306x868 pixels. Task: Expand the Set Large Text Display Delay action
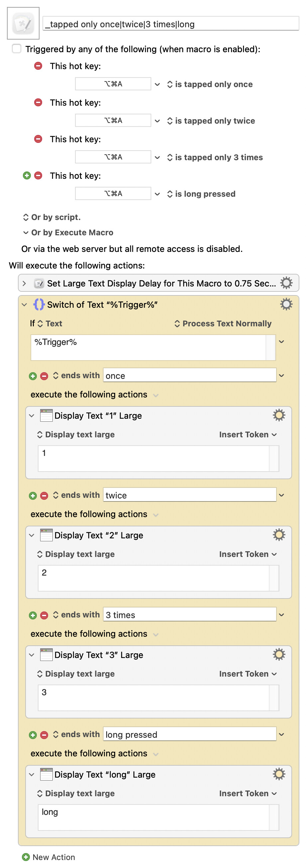click(24, 283)
